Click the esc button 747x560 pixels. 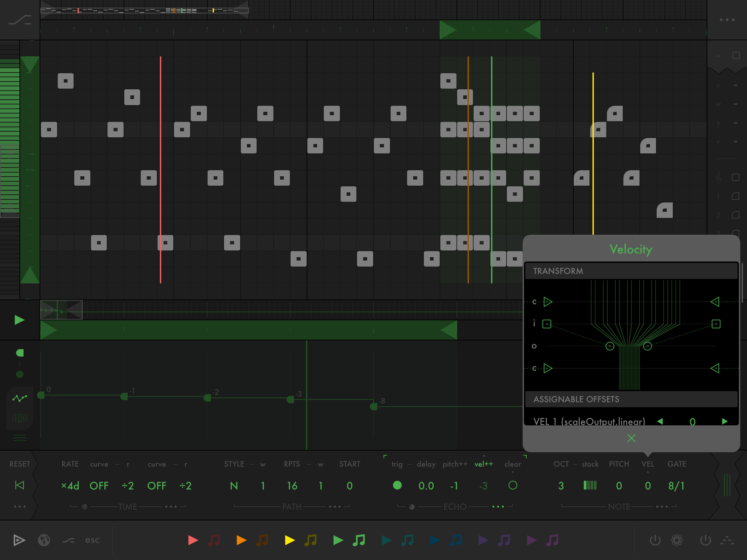coord(92,540)
